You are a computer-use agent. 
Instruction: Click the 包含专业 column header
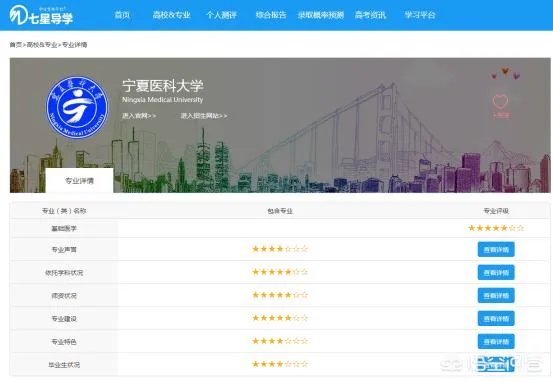click(x=280, y=211)
